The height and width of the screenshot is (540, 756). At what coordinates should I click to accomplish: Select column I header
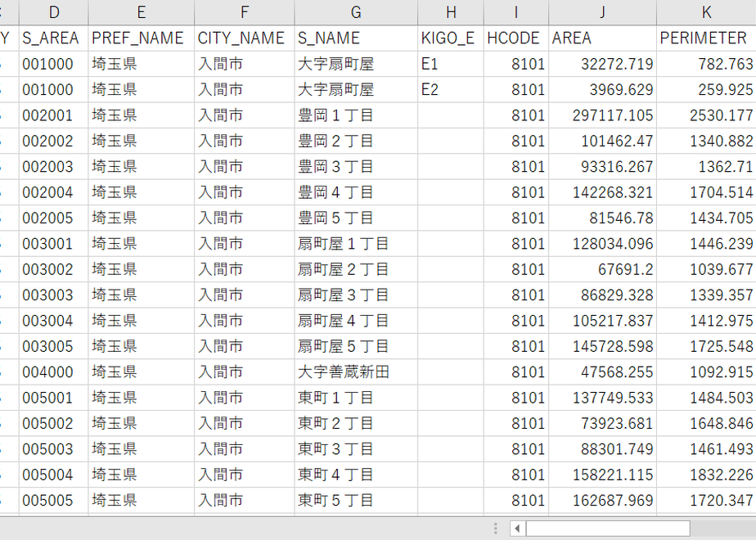(x=516, y=12)
